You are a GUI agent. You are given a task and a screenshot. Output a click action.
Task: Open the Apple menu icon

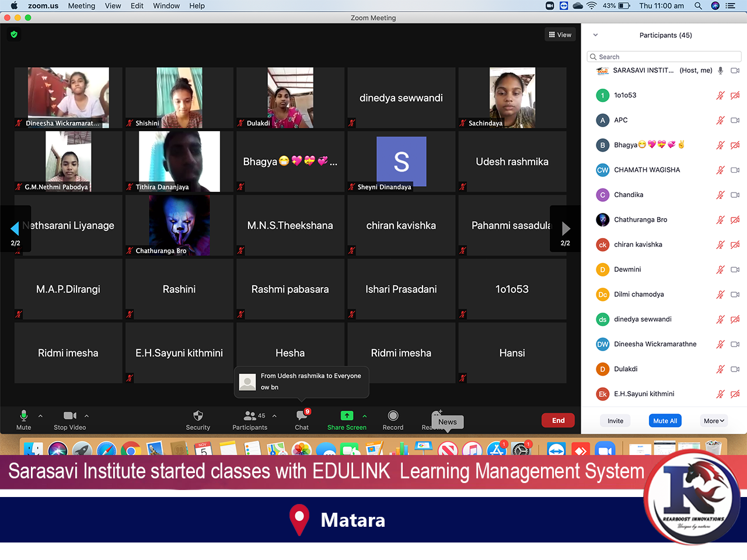point(14,6)
